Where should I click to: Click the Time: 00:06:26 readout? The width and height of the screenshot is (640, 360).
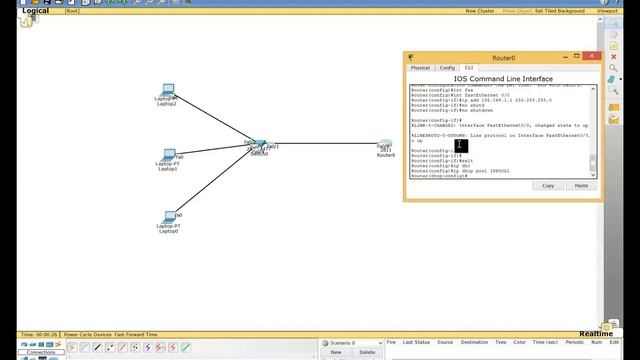(39, 334)
